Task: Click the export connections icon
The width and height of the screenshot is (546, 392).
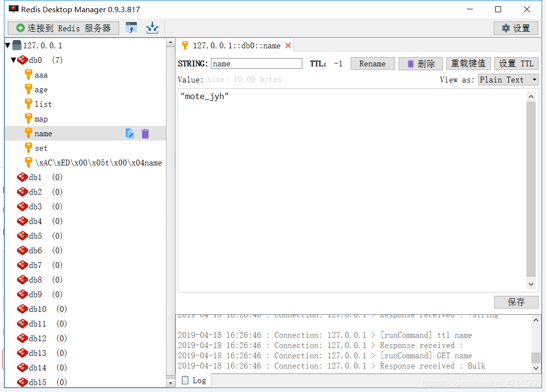Action: click(x=152, y=28)
